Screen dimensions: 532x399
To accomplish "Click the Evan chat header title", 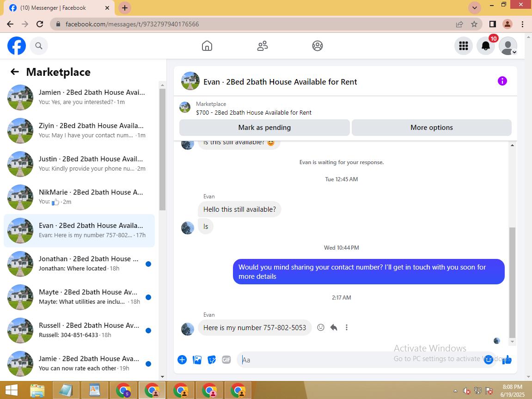I will 280,82.
